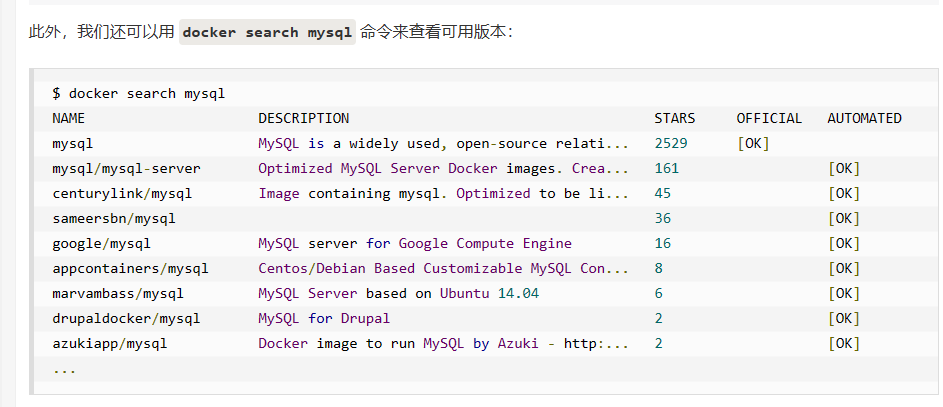Viewport: 943px width, 407px height.
Task: Click the marvambass/mysql image name
Action: [118, 293]
